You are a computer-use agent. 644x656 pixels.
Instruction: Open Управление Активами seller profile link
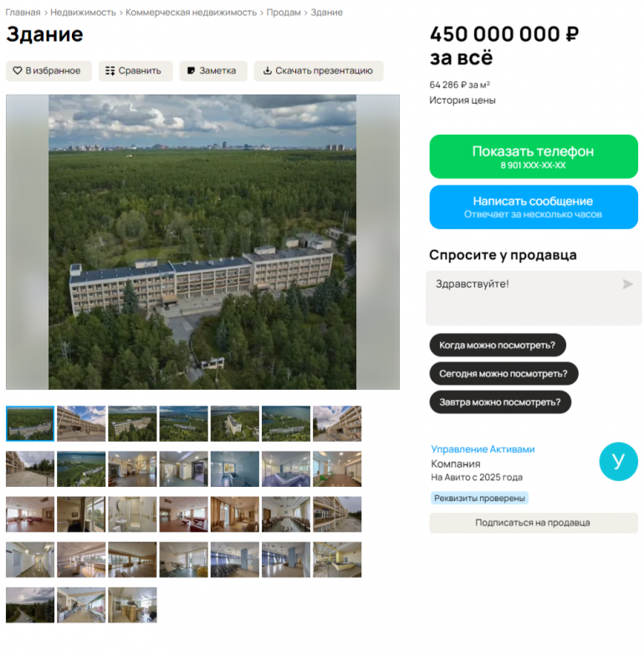pyautogui.click(x=483, y=449)
